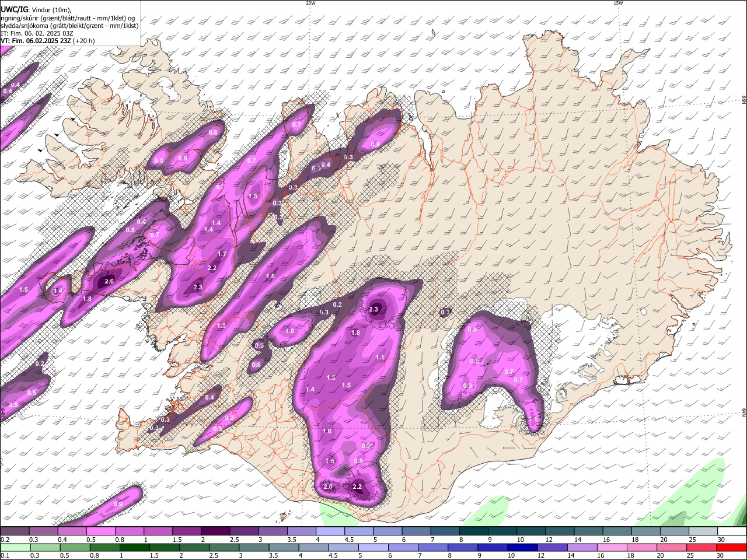Click the UWC/IG title text
747x560 pixels.
[x=14, y=10]
